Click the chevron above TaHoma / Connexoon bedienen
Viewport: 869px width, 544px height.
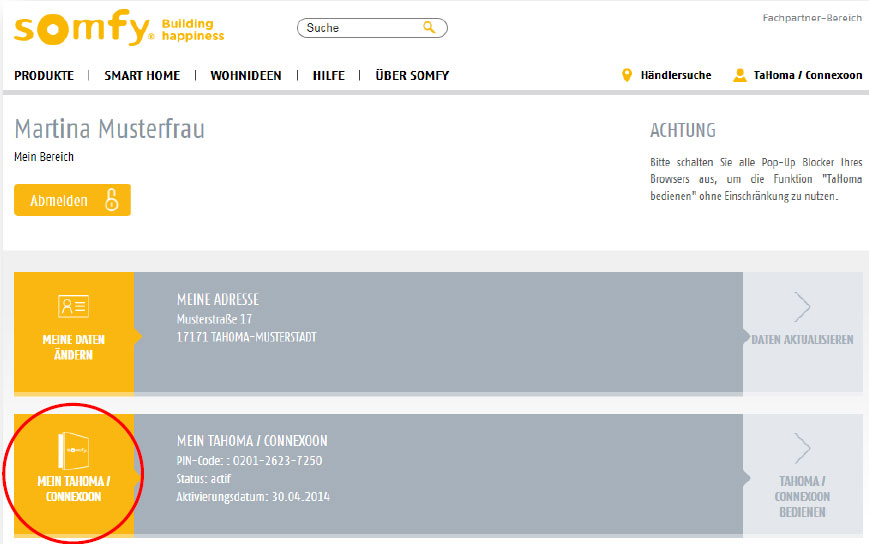pyautogui.click(x=802, y=448)
